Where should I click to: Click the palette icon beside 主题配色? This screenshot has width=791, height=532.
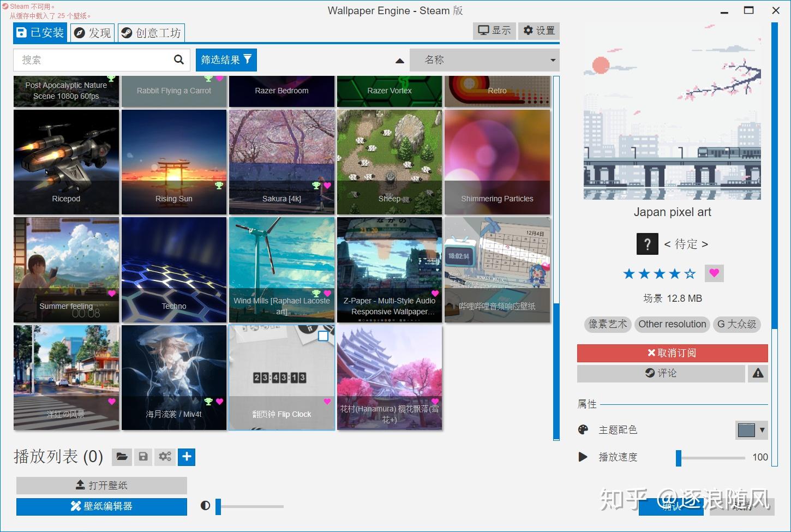pos(583,430)
